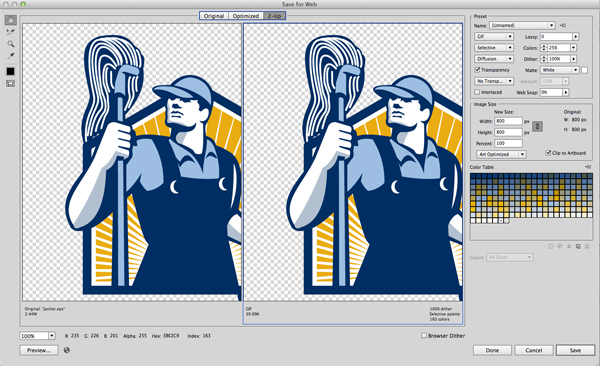This screenshot has width=600, height=366.
Task: Open the preset options menu icon
Action: [562, 25]
